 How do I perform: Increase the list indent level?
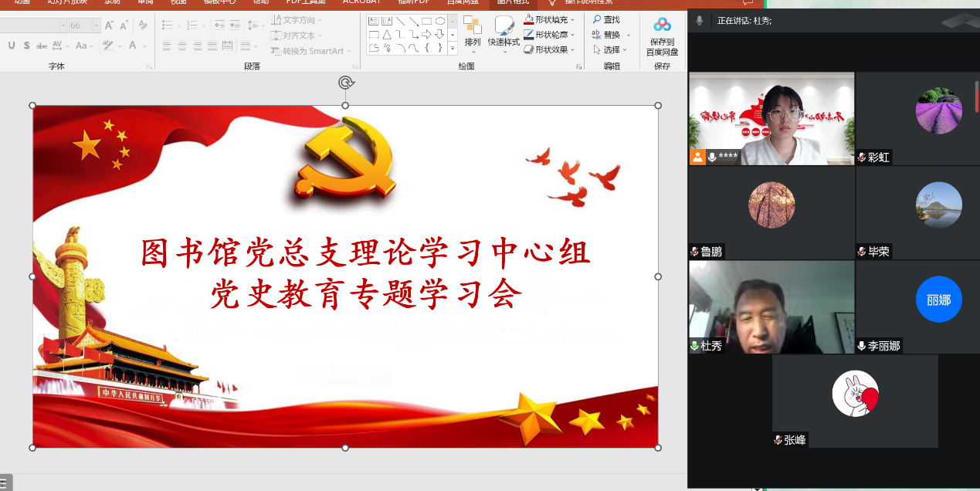[233, 25]
